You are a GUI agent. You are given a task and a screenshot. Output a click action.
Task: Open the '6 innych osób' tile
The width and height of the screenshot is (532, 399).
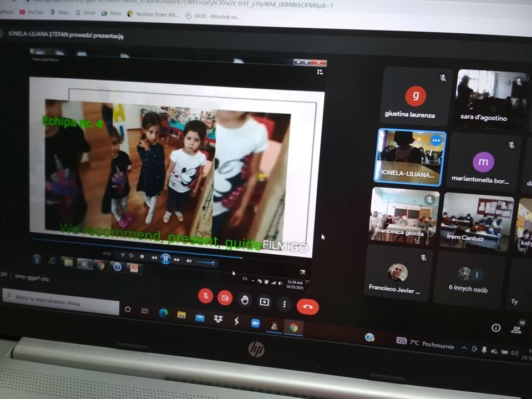click(x=469, y=279)
